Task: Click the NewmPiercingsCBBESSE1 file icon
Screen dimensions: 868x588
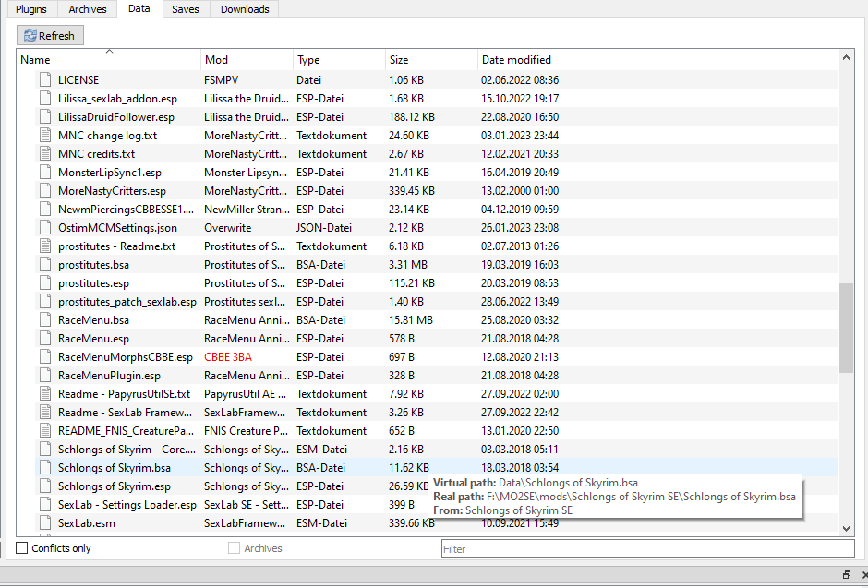Action: click(x=45, y=210)
